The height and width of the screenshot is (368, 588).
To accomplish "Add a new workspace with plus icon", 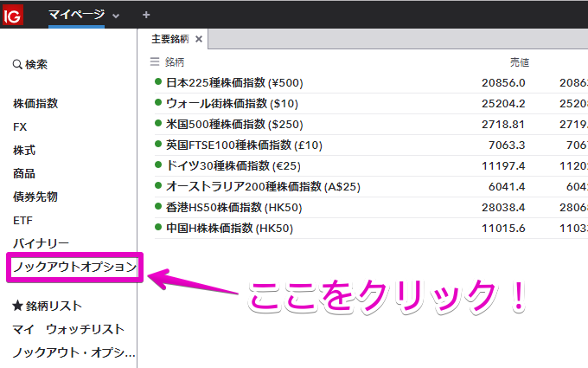I will tap(146, 15).
